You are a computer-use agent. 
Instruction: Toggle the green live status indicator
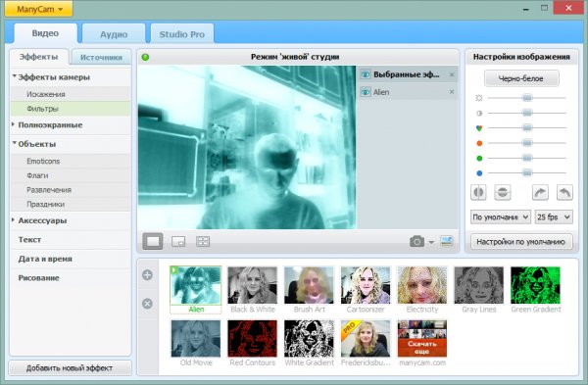[145, 57]
